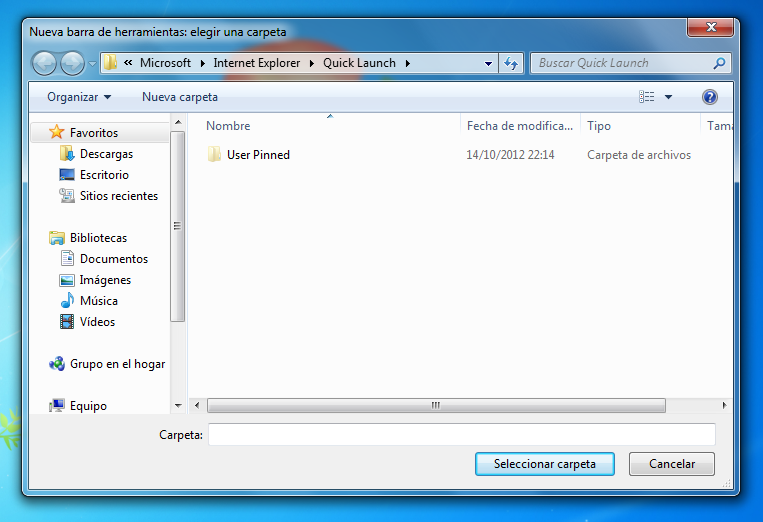This screenshot has height=522, width=763.
Task: Close the dialog with the X button
Action: click(710, 28)
